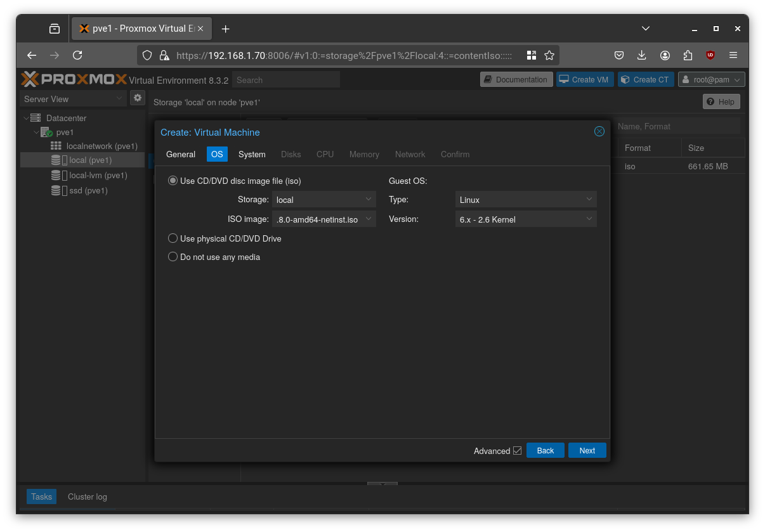Viewport: 765px width, 532px height.
Task: Click the Create CT container icon
Action: coord(624,79)
